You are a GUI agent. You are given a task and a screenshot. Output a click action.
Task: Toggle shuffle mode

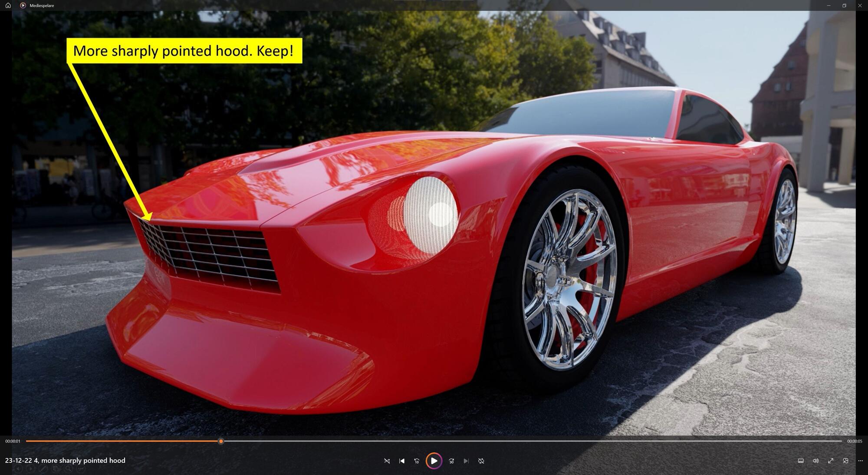(x=387, y=461)
